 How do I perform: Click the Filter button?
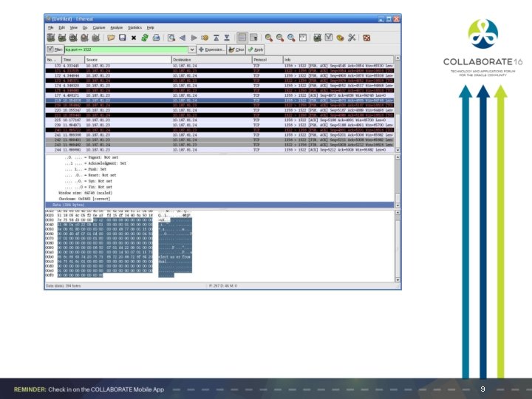point(55,50)
